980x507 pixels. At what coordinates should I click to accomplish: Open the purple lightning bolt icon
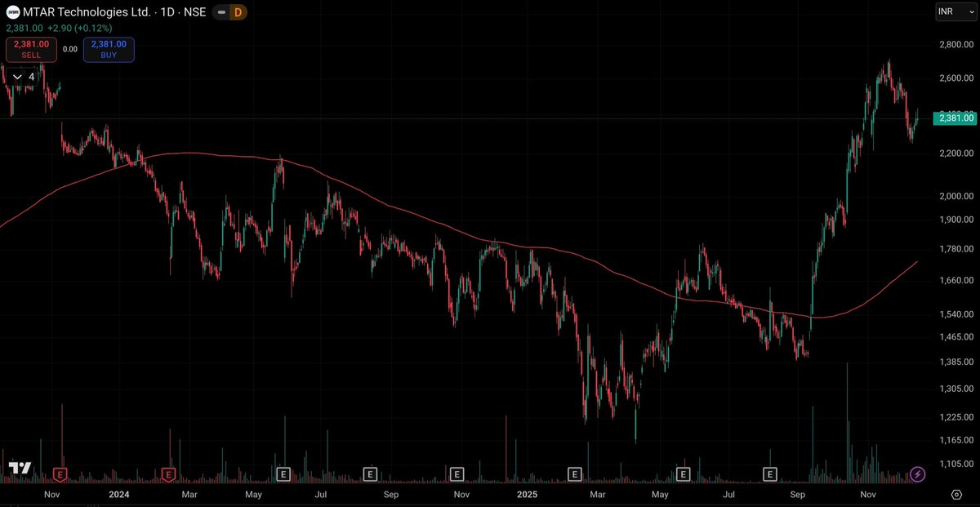pos(918,474)
